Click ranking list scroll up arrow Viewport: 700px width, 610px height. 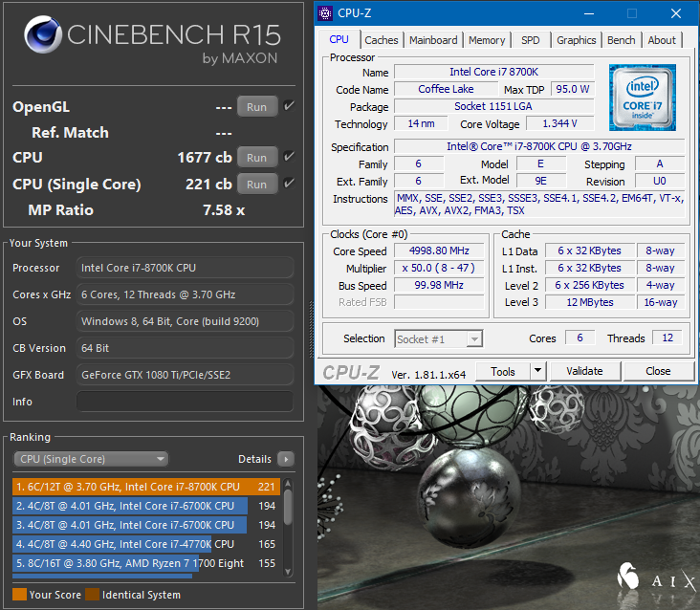[288, 483]
